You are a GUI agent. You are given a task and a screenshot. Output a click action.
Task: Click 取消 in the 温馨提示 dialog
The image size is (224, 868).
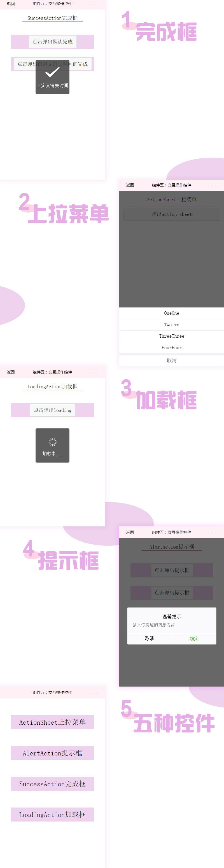pyautogui.click(x=150, y=638)
